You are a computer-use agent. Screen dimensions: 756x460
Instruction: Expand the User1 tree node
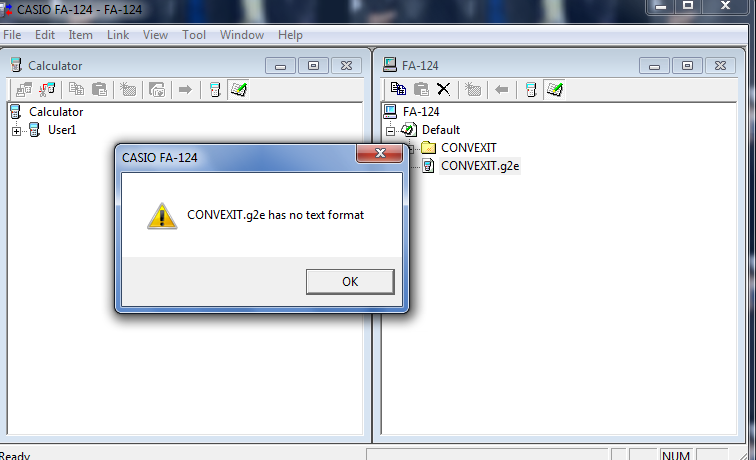16,131
